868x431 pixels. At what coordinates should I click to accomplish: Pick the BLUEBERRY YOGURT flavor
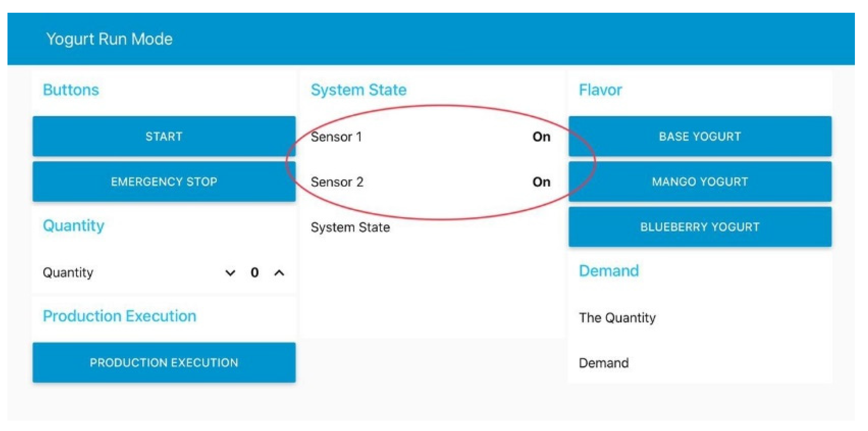click(700, 227)
